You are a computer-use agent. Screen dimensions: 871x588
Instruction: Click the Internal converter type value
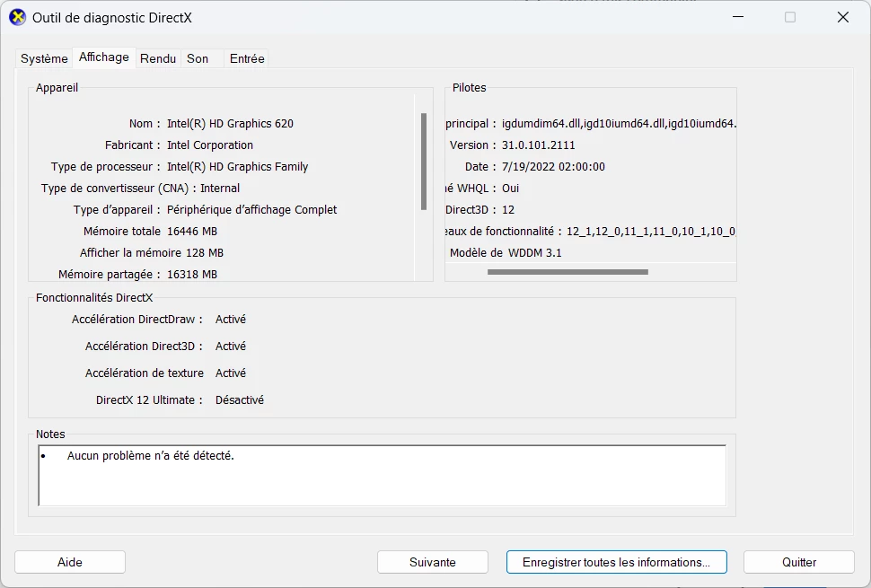tap(220, 189)
